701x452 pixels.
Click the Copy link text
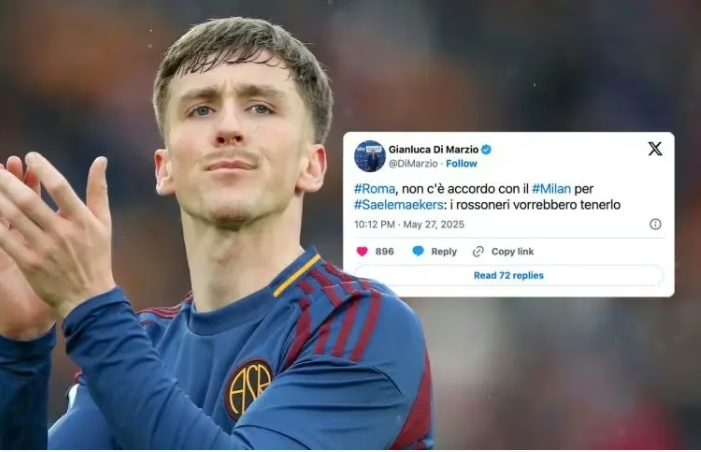pyautogui.click(x=512, y=252)
